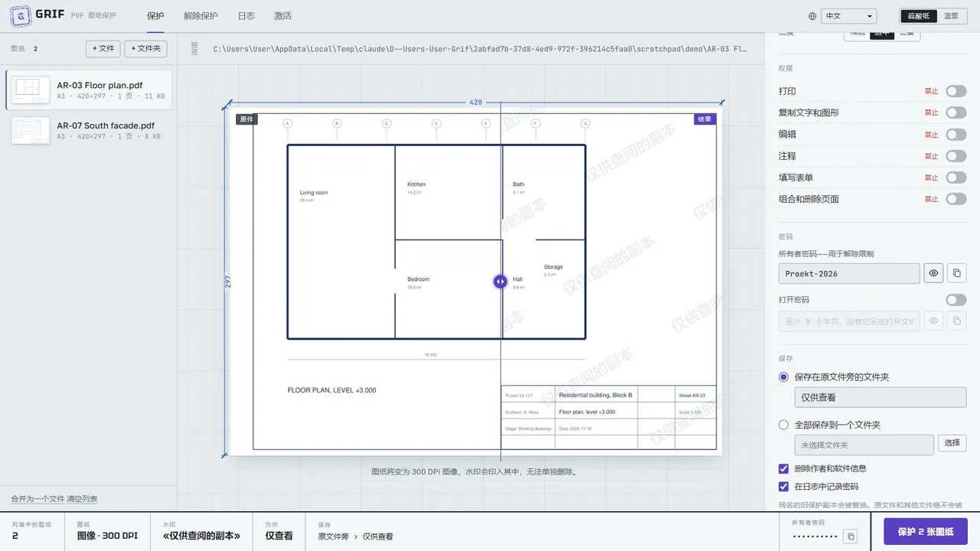Screen dimensions: 980x551
Task: Open the 解除保护 tab
Action: pyautogui.click(x=201, y=16)
